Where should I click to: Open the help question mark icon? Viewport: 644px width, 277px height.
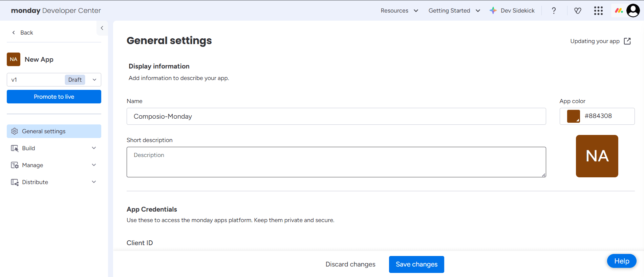click(554, 11)
